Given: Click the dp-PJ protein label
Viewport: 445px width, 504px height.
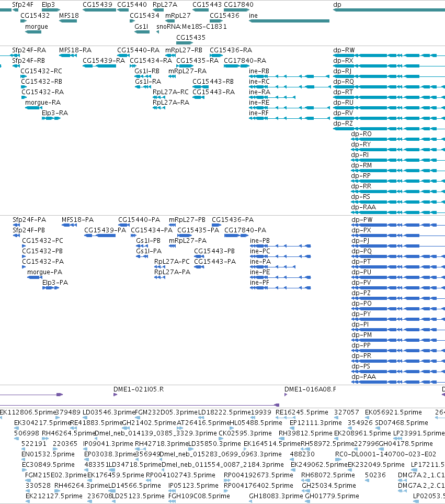Looking at the screenshot, I should click(x=360, y=240).
